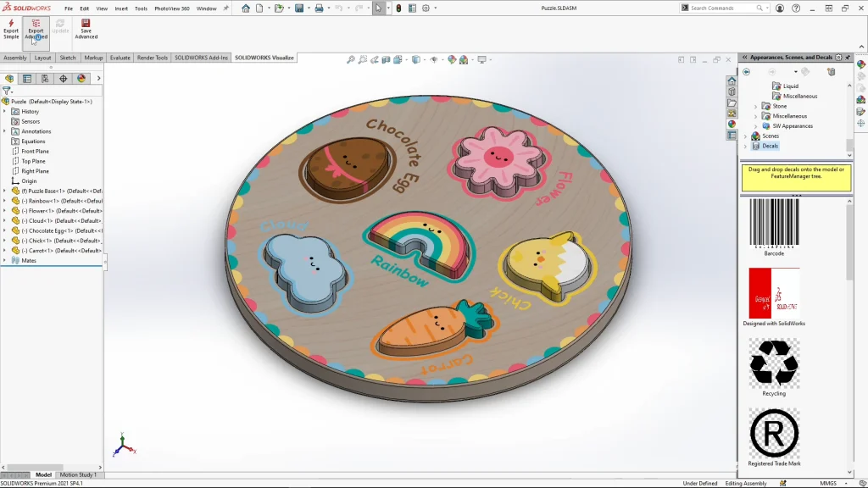The width and height of the screenshot is (868, 488).
Task: Open the ConfigurationManager tab icon
Action: pos(45,78)
